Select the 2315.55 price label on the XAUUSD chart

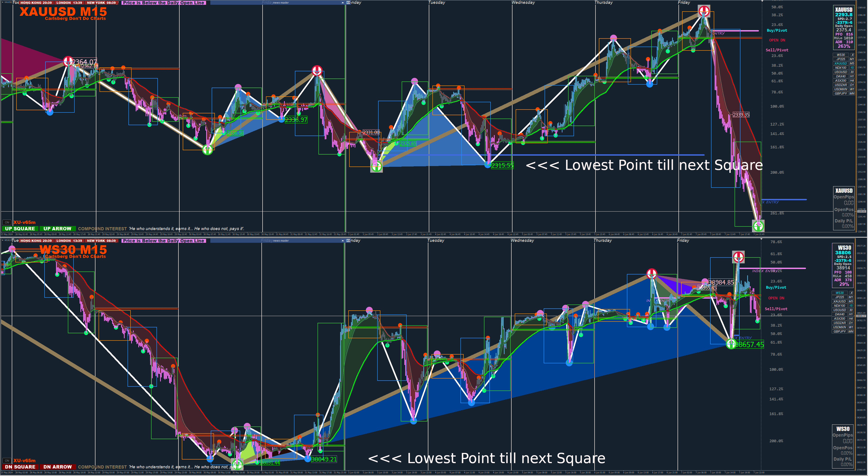[502, 166]
